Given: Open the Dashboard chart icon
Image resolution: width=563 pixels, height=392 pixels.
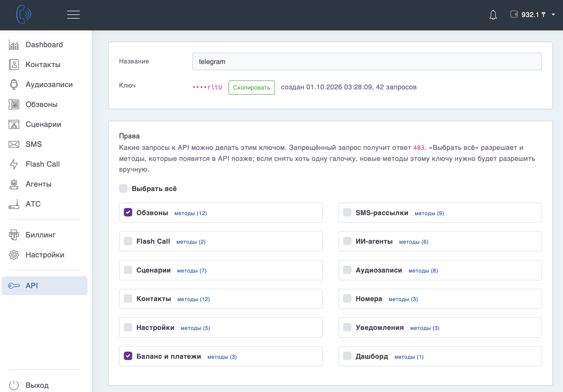Looking at the screenshot, I should [14, 45].
